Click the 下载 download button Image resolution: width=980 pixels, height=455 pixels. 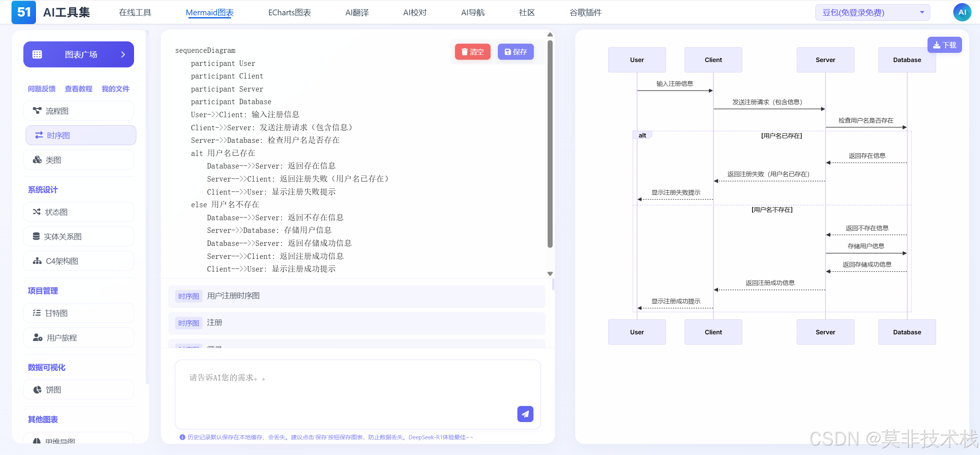pos(944,45)
